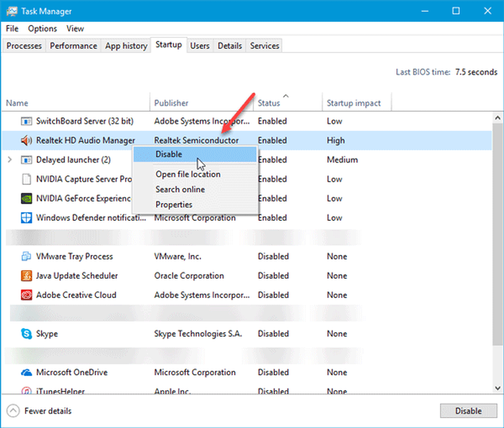Switch to the Performance tab
The image size is (504, 428).
tap(73, 46)
